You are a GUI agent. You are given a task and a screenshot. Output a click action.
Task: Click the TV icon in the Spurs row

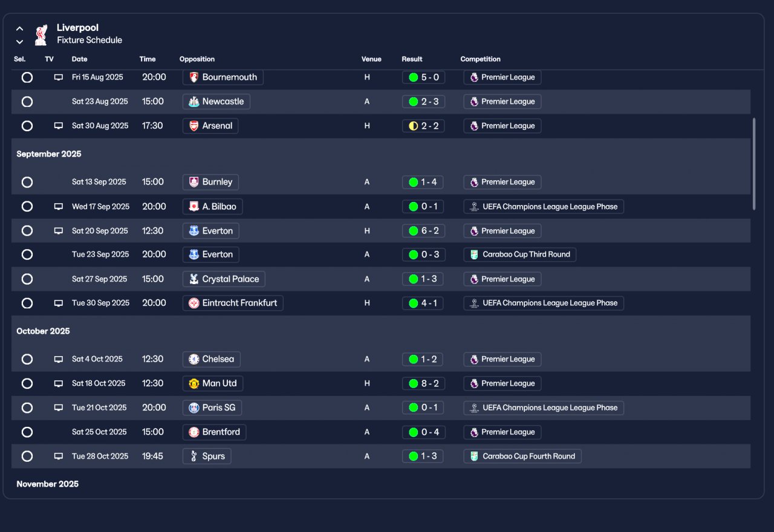coord(59,456)
